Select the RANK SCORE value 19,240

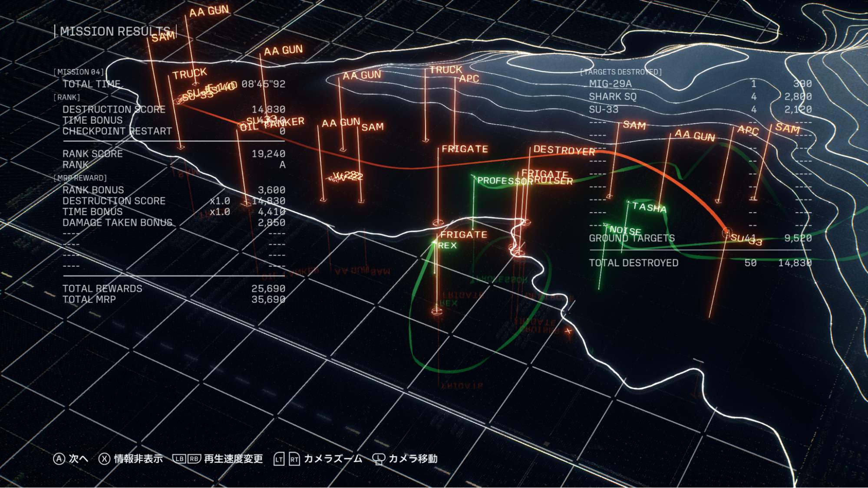pos(269,154)
